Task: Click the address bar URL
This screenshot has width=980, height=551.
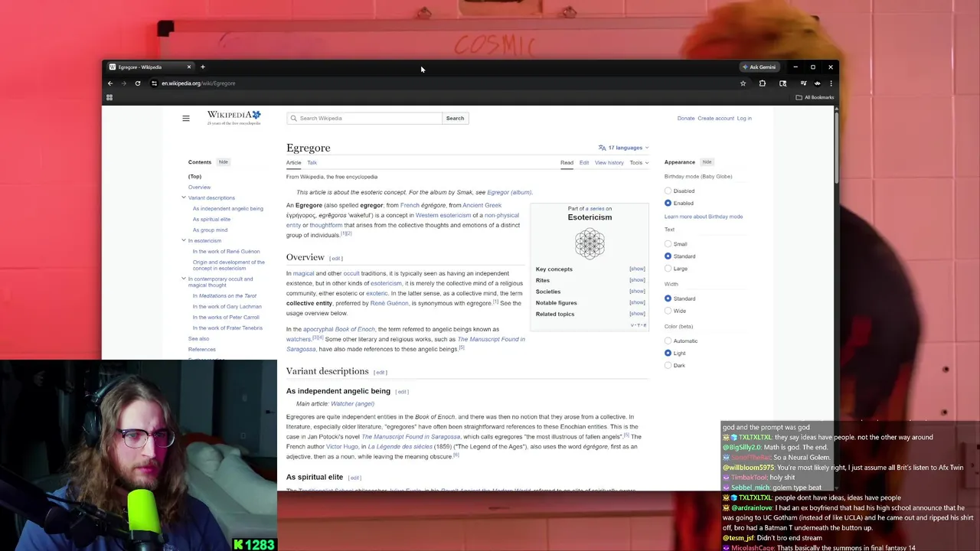Action: point(198,83)
